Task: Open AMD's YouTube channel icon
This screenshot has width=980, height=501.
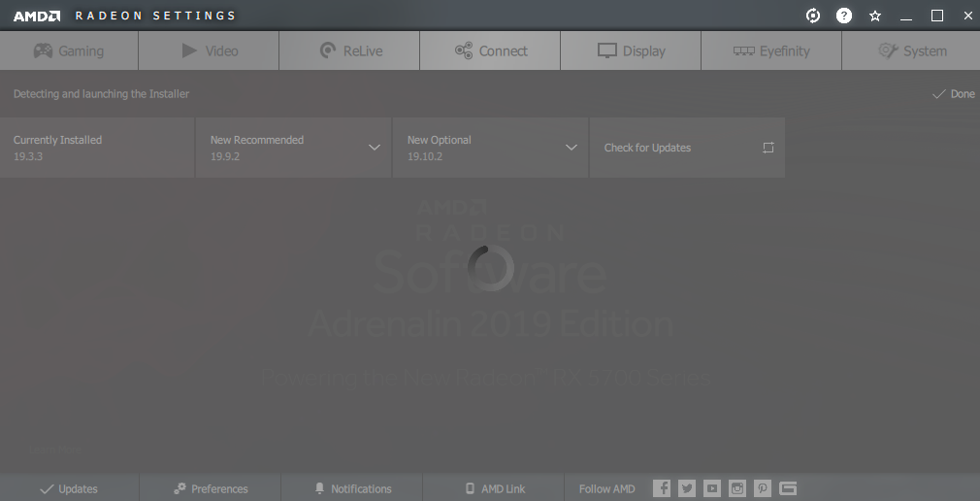Action: 712,488
